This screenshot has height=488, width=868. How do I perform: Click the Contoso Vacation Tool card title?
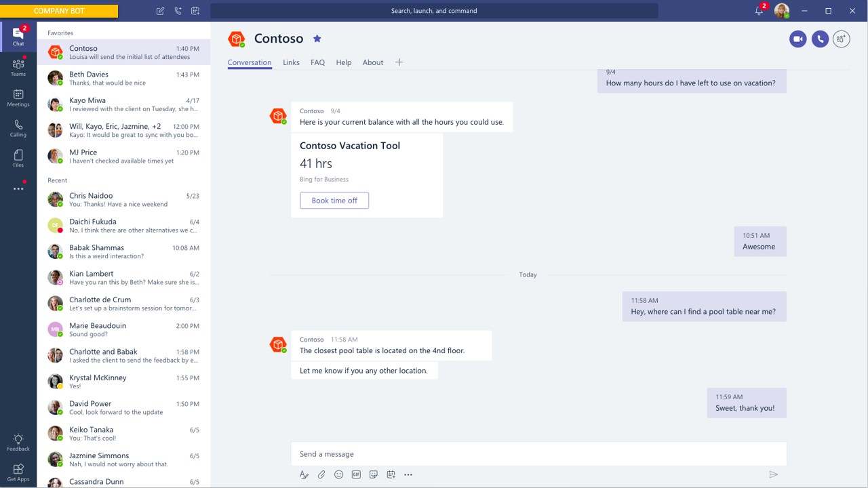click(350, 146)
